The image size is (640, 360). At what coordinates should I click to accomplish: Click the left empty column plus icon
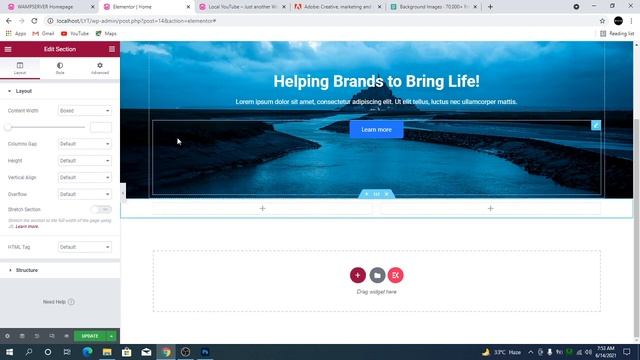(x=262, y=209)
